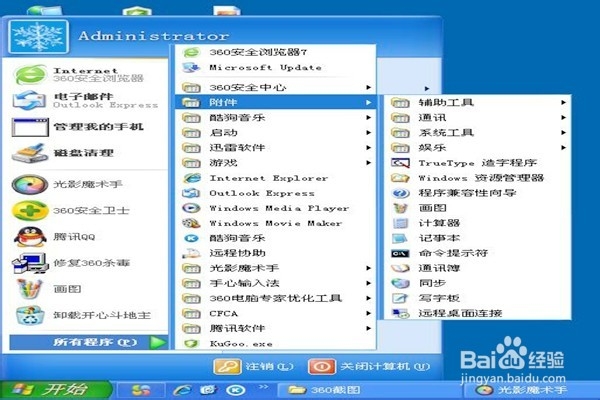Launch the 360安全卫士 icon

[30, 211]
